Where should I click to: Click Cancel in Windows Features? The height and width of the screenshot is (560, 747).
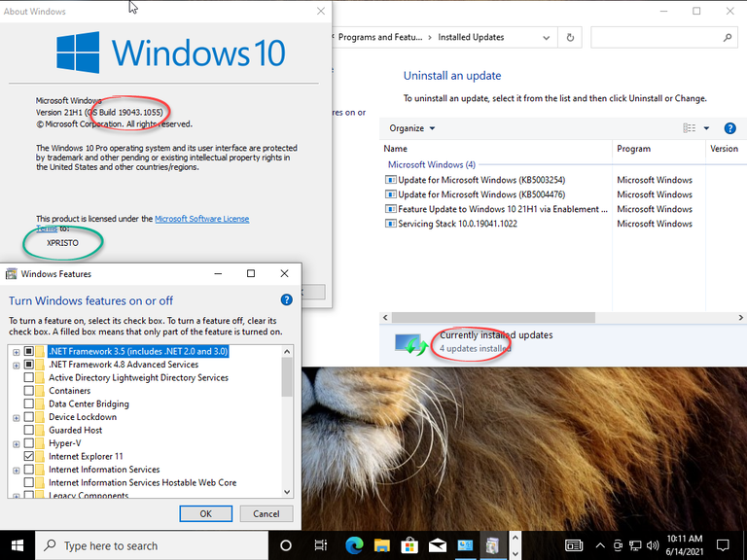pos(267,513)
